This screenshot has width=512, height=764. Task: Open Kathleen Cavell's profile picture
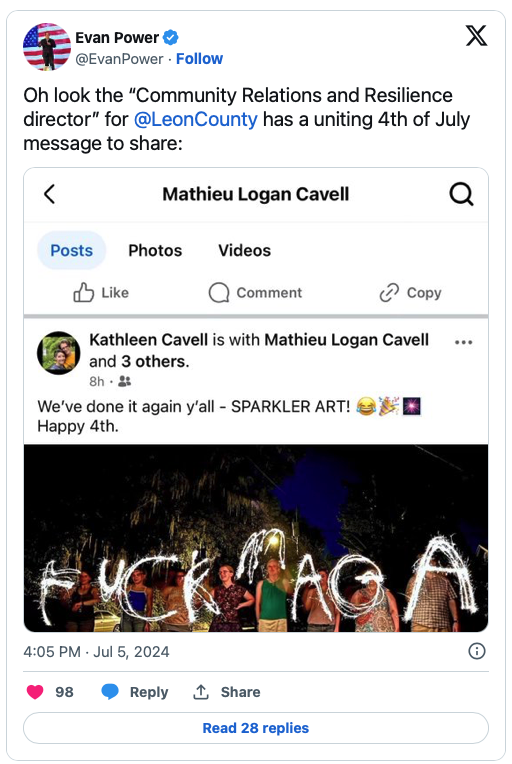coord(58,353)
